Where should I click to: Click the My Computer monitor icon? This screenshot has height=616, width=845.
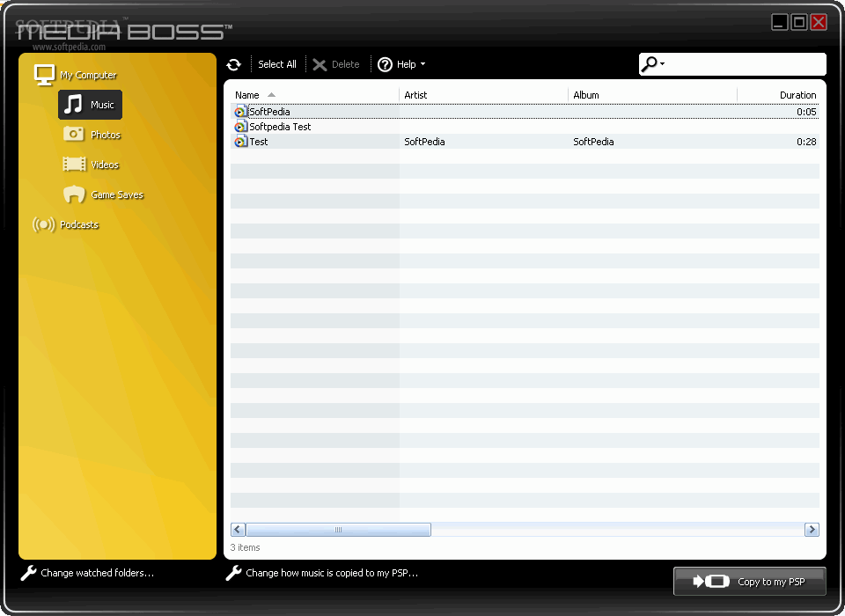tap(44, 75)
